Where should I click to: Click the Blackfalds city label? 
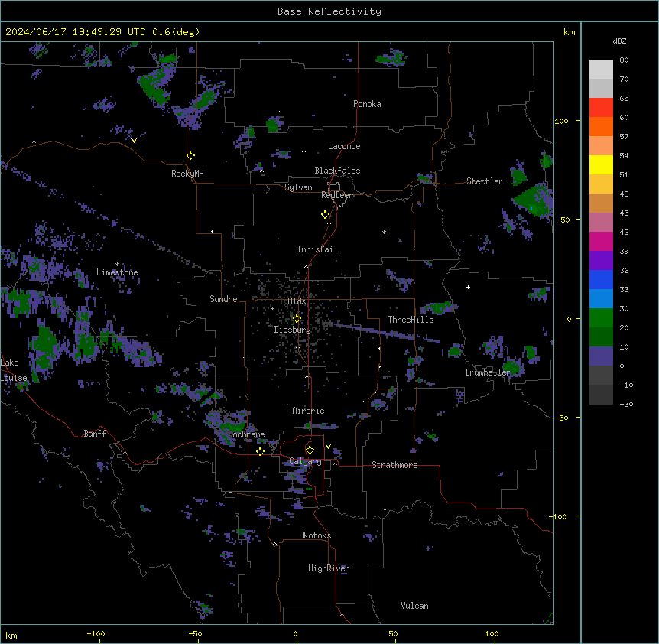coord(337,171)
